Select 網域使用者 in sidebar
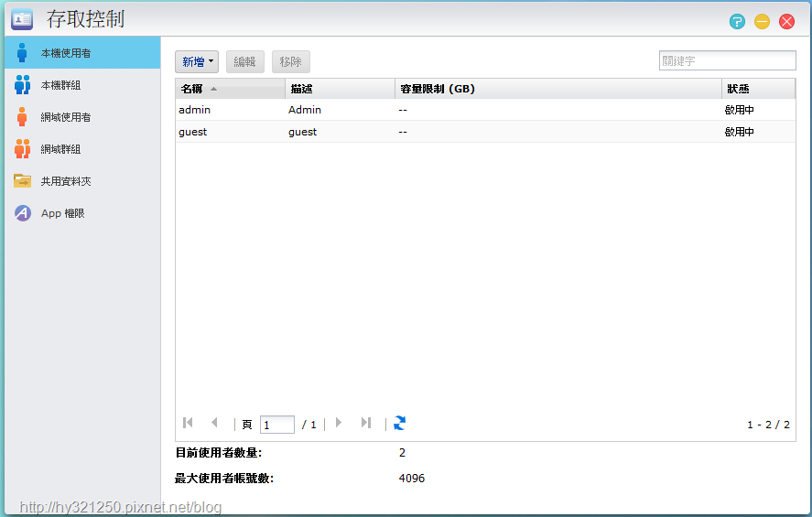This screenshot has height=517, width=812. click(x=83, y=117)
